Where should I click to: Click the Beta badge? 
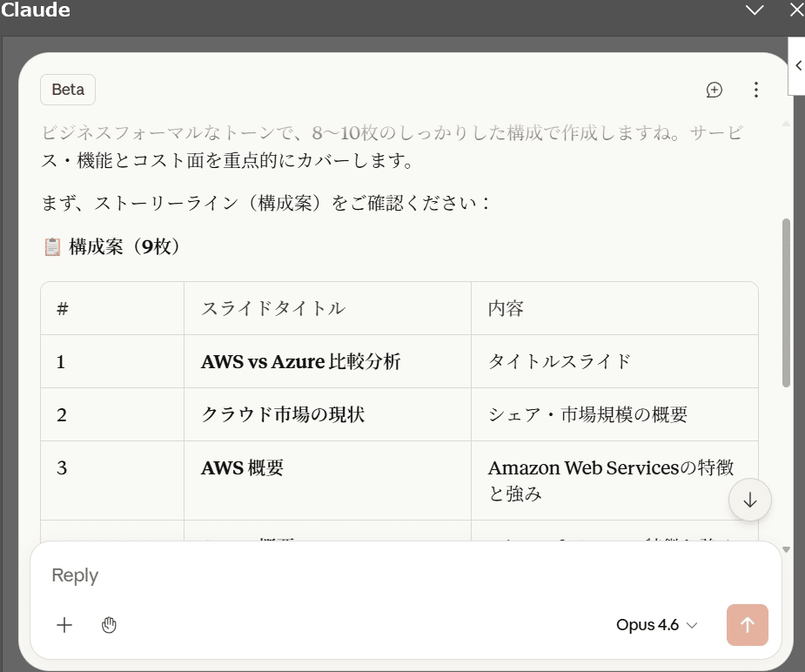(68, 90)
